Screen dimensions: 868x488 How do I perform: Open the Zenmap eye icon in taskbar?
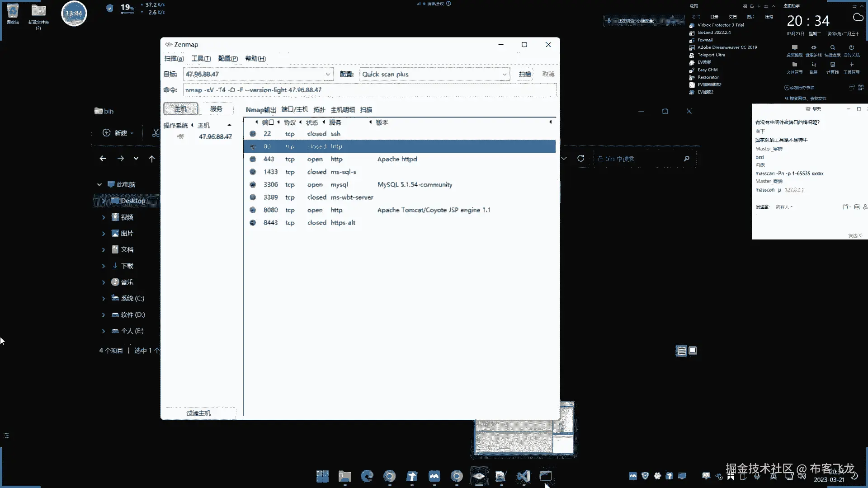(x=479, y=476)
